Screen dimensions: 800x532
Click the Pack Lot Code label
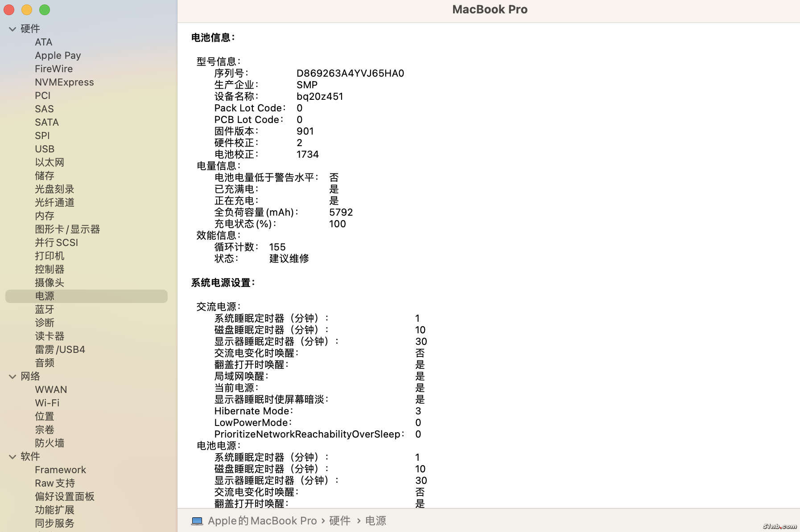coord(250,108)
